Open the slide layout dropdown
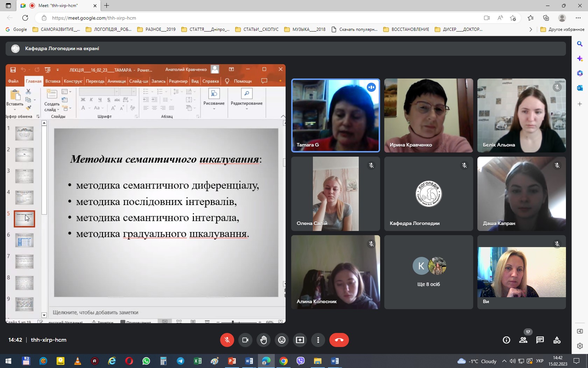588x368 pixels. 66,91
